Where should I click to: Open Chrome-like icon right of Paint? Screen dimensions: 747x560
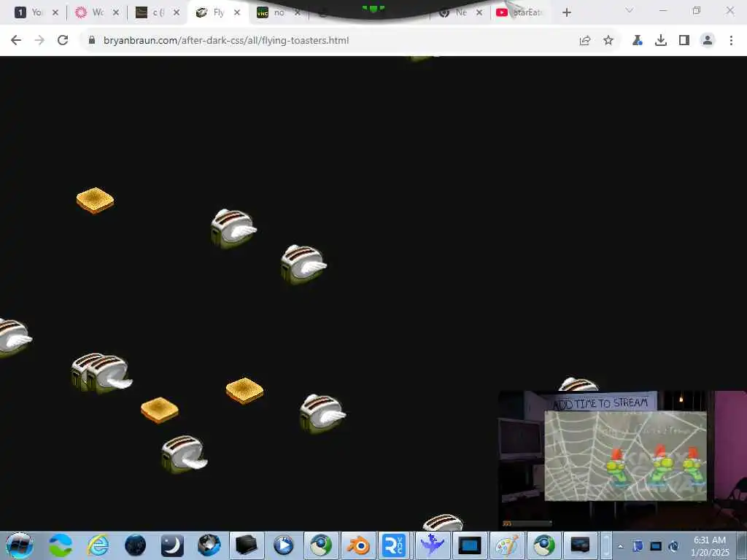point(544,545)
